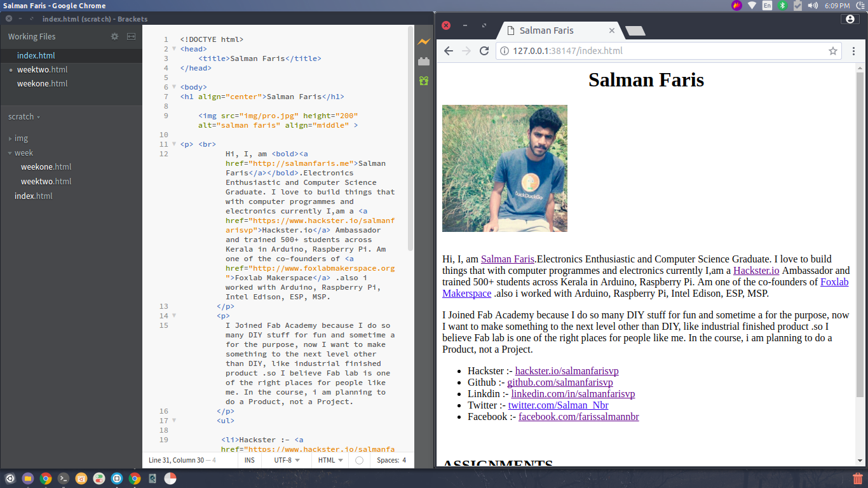Open index.html in project tree

pos(34,196)
